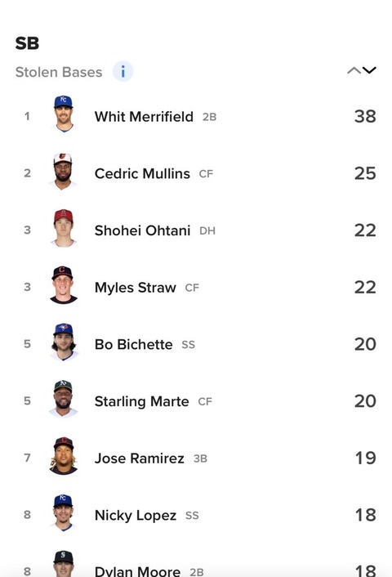Screen dimensions: 392x577
Task: Select Shohei Ohtani's Angels headshot
Action: [63, 228]
